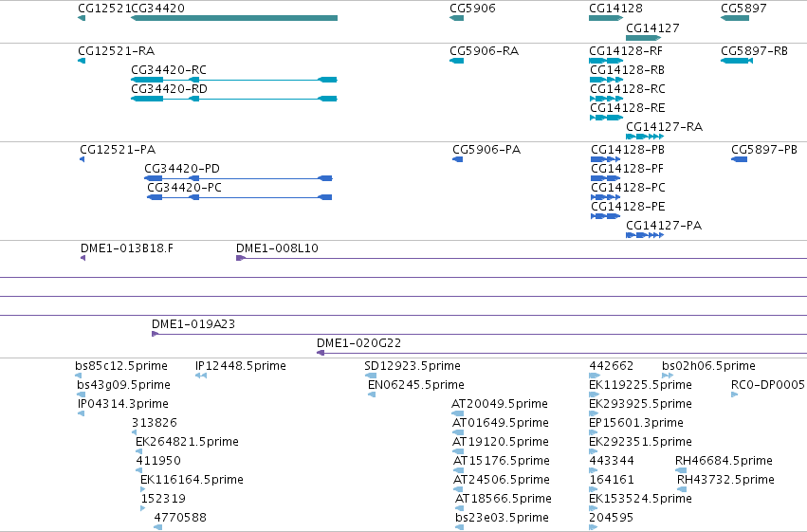Click feature 442662

[x=595, y=376]
